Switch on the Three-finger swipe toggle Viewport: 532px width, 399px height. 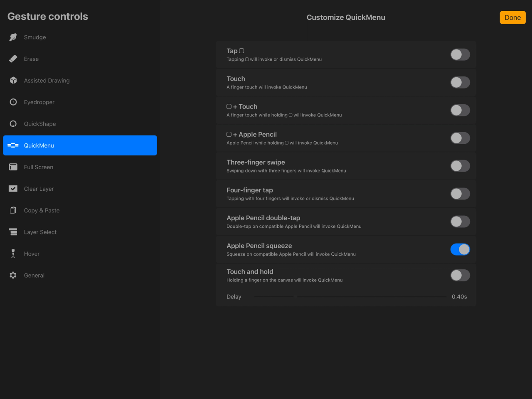(x=460, y=166)
